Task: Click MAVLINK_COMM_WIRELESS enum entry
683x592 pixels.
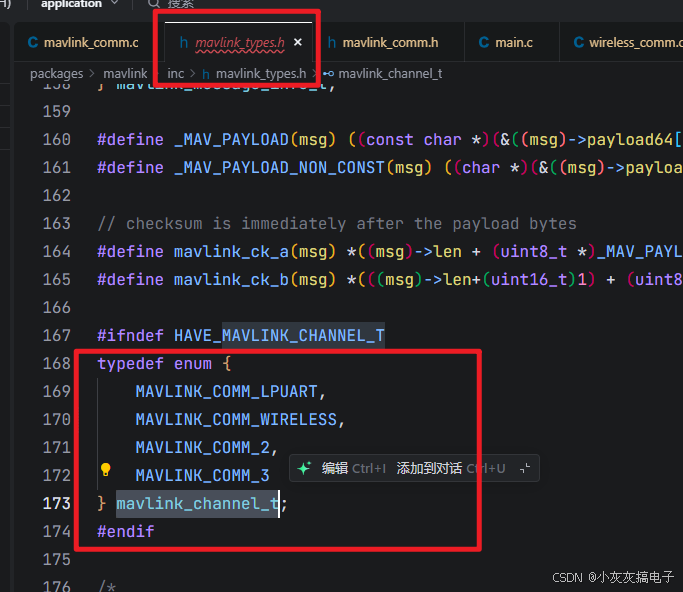Action: point(236,419)
